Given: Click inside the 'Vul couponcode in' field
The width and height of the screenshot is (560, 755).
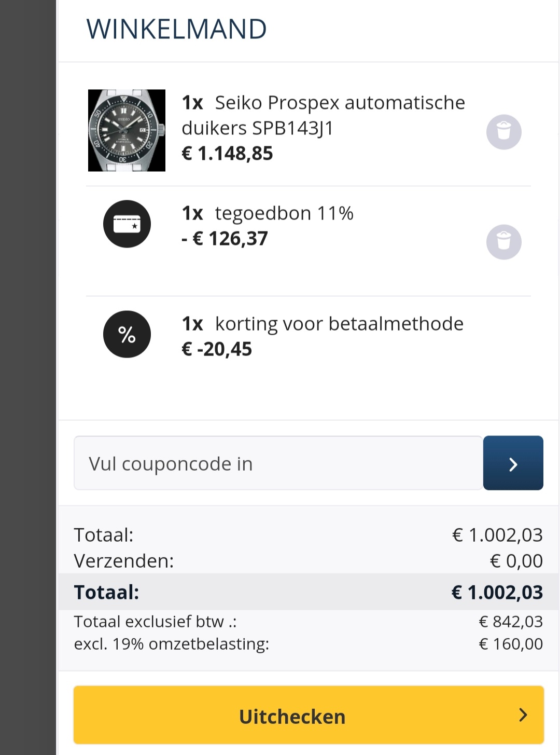Looking at the screenshot, I should coord(278,463).
